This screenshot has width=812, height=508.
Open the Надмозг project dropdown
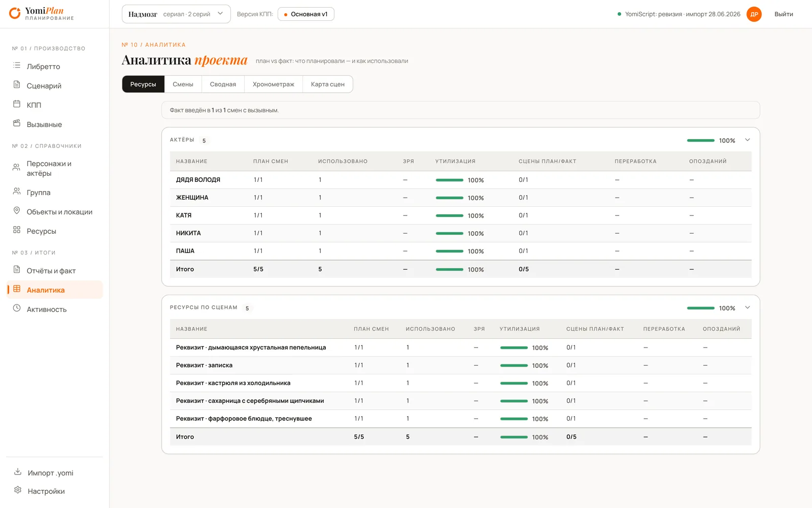click(176, 14)
